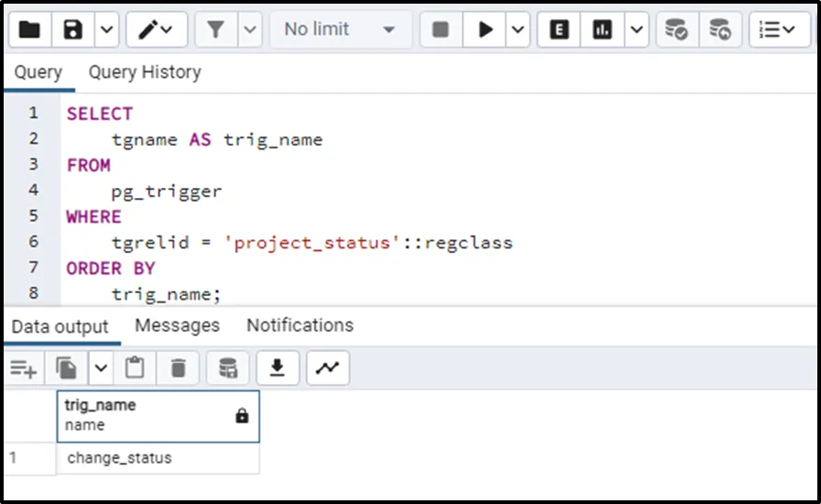Stop the query with the Stop button
This screenshot has width=821, height=504.
click(x=441, y=30)
